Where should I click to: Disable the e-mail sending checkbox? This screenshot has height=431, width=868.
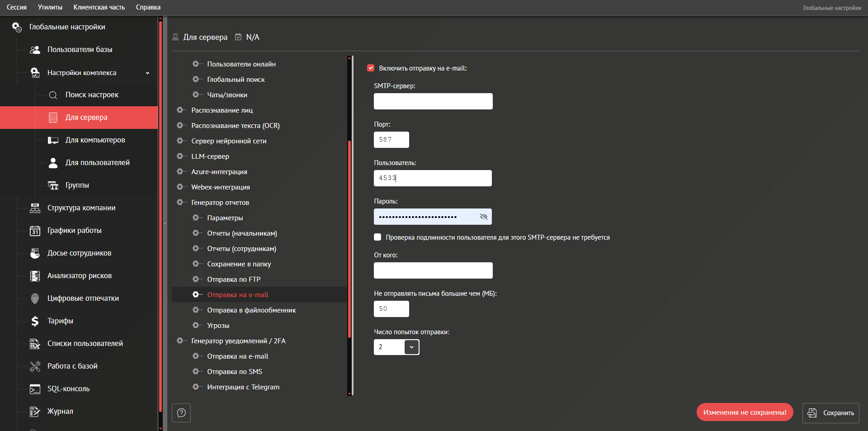tap(371, 68)
